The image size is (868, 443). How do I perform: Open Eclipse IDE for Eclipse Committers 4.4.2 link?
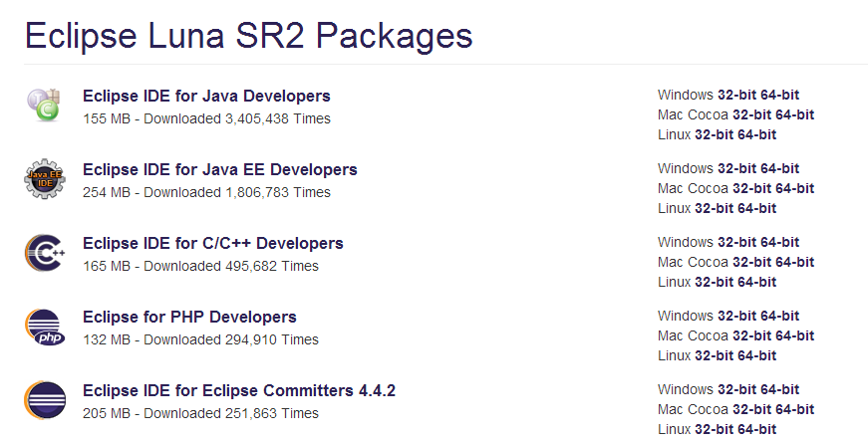click(x=239, y=390)
